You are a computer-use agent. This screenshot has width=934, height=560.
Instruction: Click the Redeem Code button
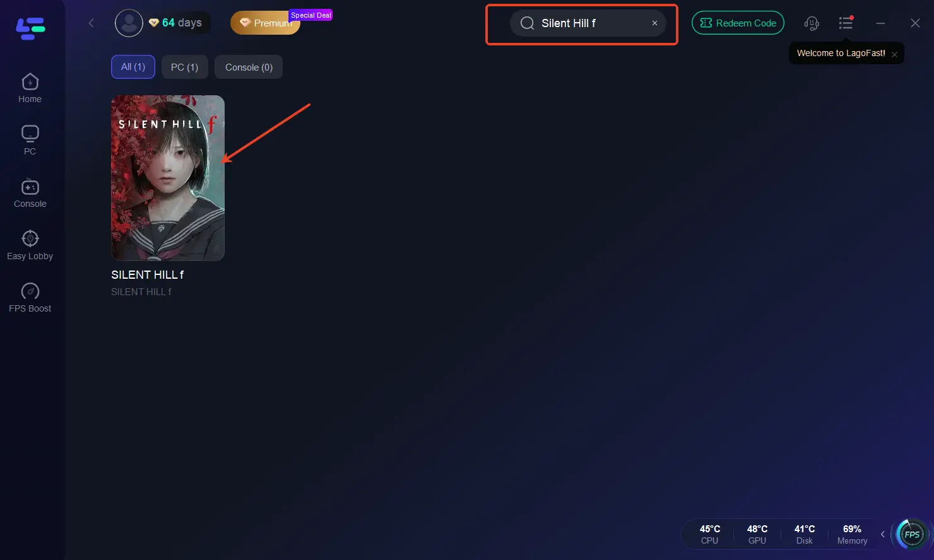(x=738, y=23)
